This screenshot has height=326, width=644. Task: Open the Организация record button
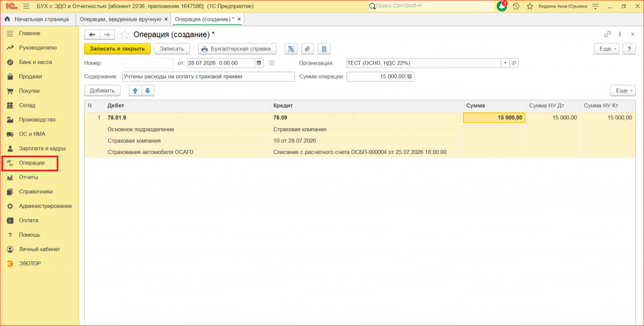(x=514, y=63)
